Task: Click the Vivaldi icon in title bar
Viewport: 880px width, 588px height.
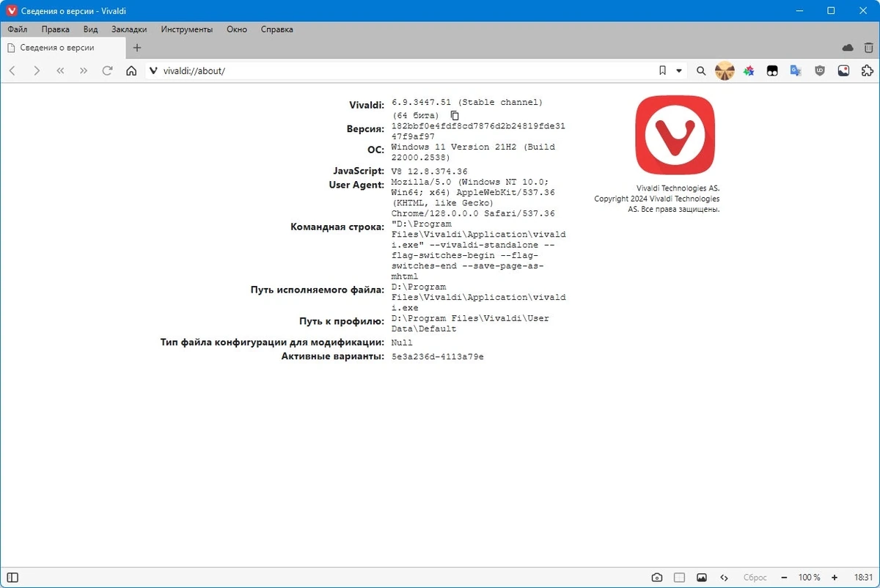Action: pyautogui.click(x=10, y=10)
